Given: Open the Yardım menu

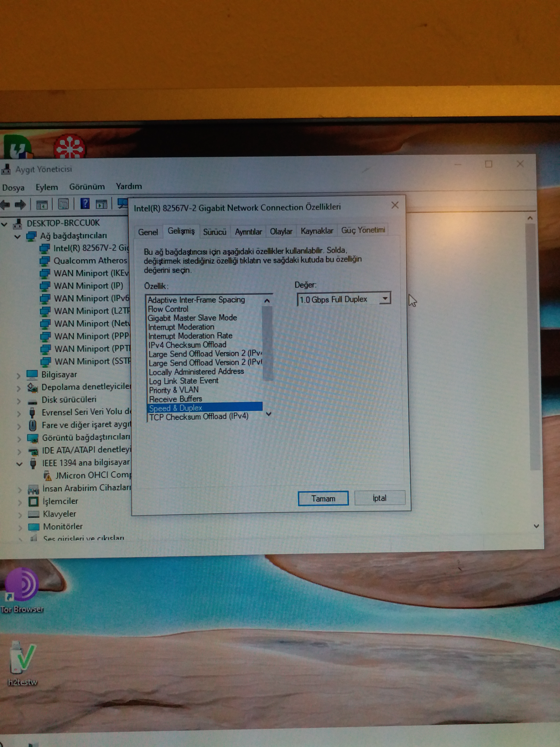Looking at the screenshot, I should [129, 186].
